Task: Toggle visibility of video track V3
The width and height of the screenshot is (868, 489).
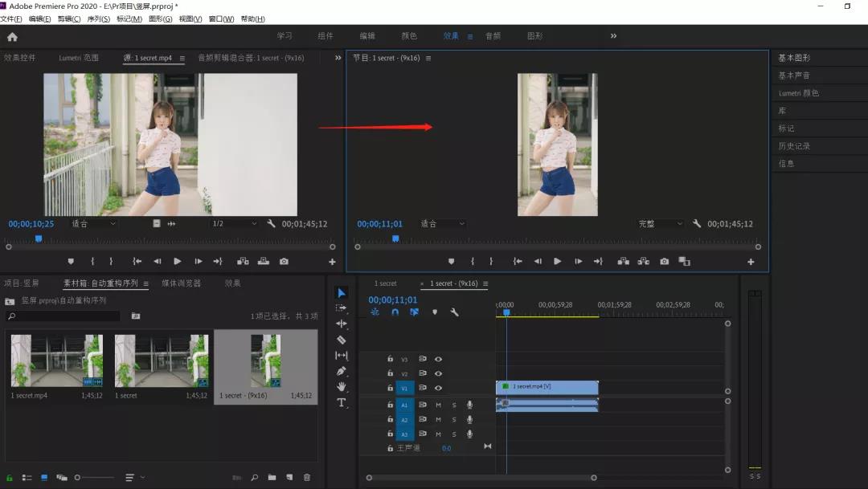Action: [439, 359]
